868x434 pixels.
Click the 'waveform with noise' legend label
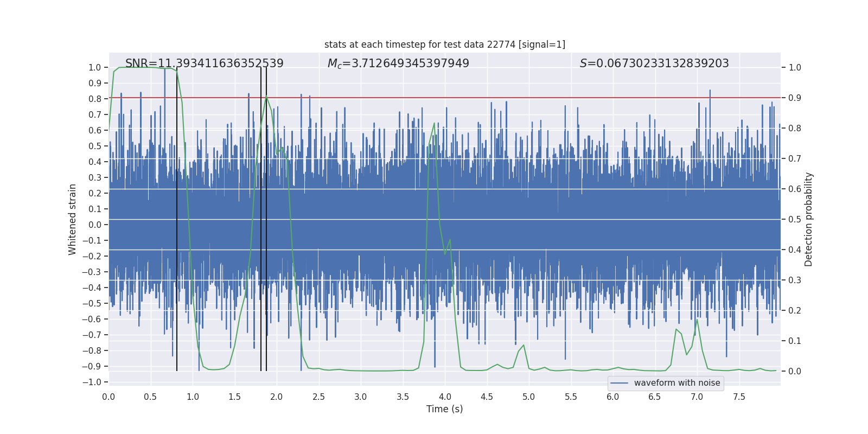[677, 383]
